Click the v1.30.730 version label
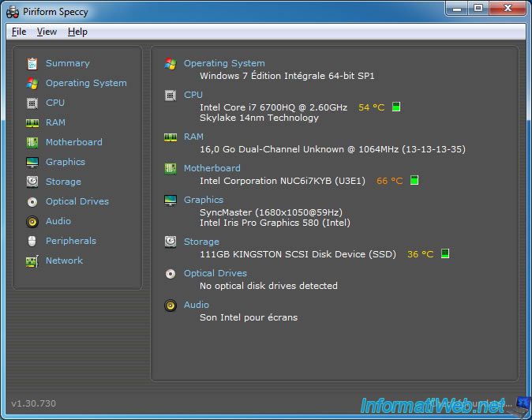 point(34,403)
